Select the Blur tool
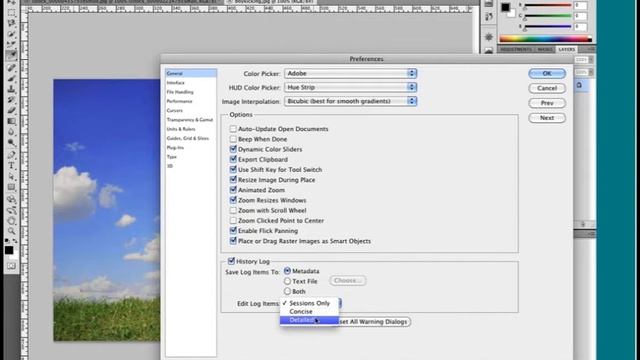Viewport: 640px width, 360px height. [x=11, y=132]
